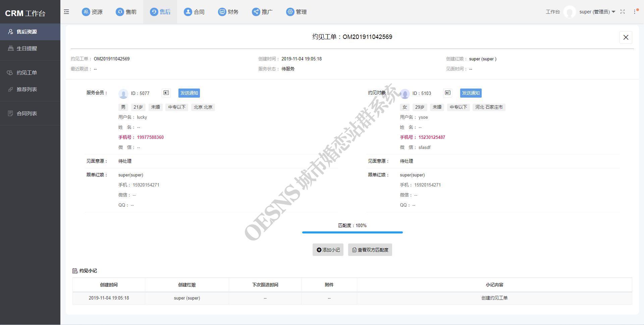Select the 售后 top menu

(x=160, y=12)
